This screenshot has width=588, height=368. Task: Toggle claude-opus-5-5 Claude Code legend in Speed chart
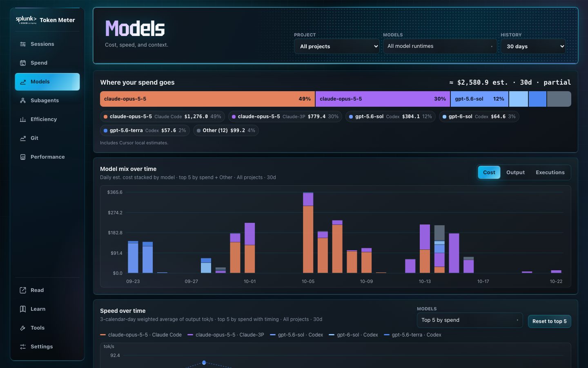coord(141,335)
